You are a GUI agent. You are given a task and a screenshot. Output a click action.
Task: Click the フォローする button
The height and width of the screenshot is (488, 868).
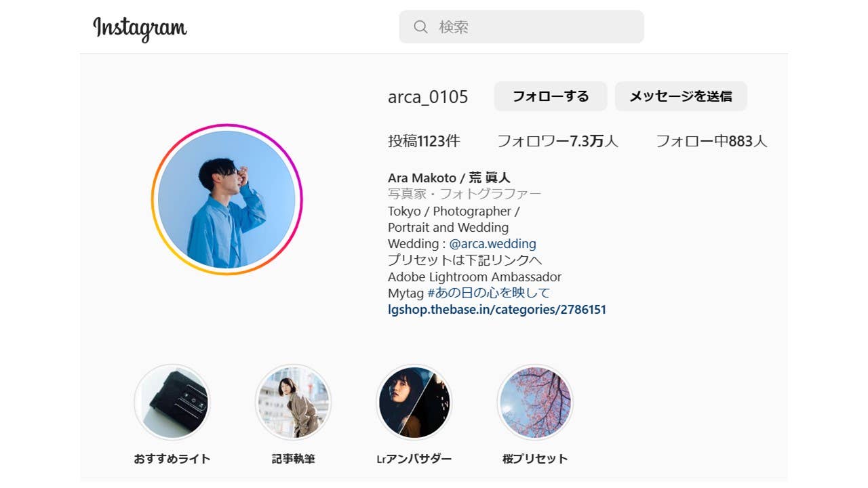click(551, 96)
